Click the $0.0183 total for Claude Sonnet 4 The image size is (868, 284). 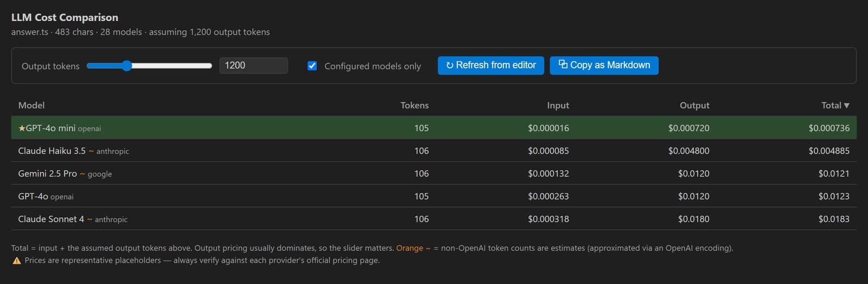tap(834, 219)
